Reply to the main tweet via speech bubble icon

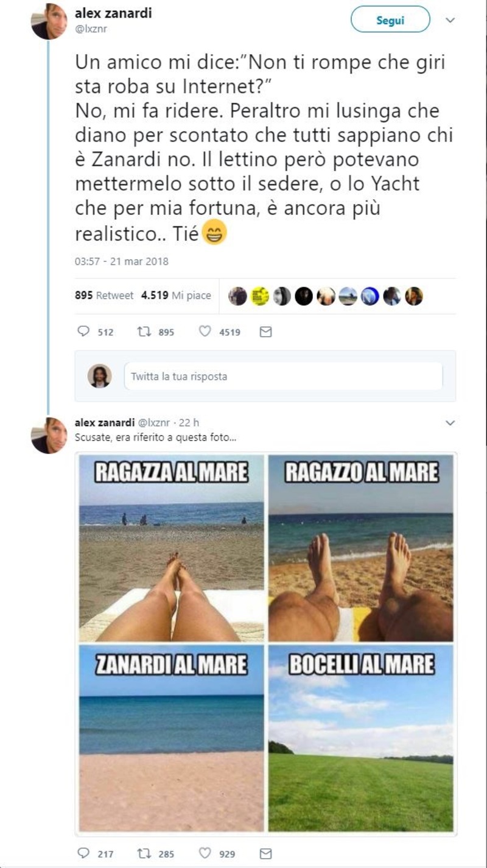coord(84,332)
